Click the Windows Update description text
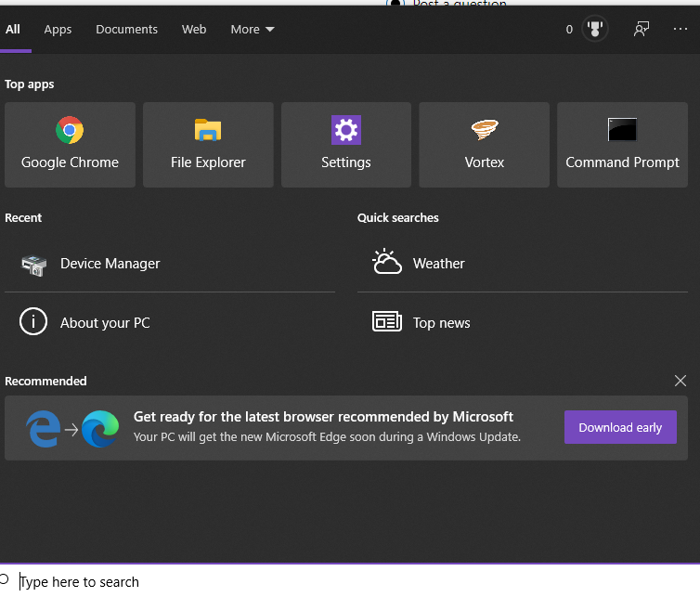The image size is (700, 597). [327, 436]
